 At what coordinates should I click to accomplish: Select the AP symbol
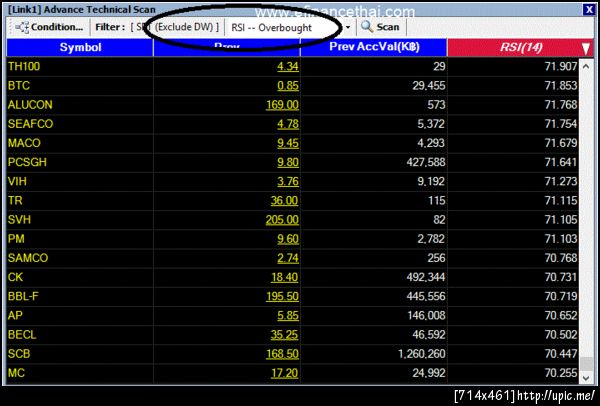coord(15,315)
